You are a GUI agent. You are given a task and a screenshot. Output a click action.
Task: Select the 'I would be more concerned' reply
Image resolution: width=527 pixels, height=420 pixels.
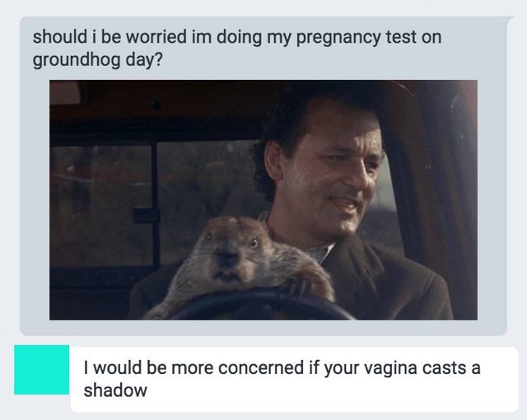[282, 379]
